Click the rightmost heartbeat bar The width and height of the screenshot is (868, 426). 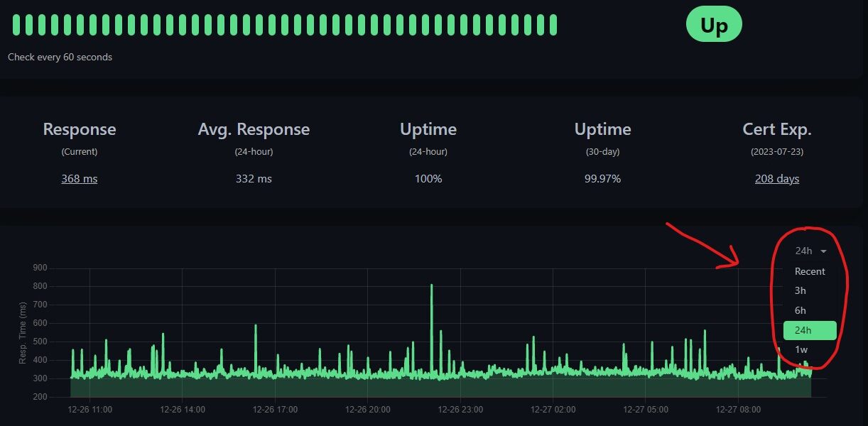click(553, 25)
